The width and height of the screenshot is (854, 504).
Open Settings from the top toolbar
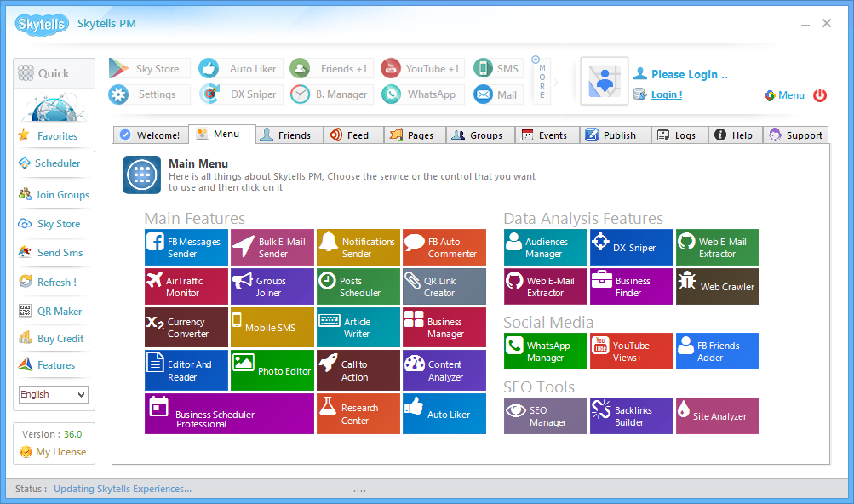coord(149,94)
